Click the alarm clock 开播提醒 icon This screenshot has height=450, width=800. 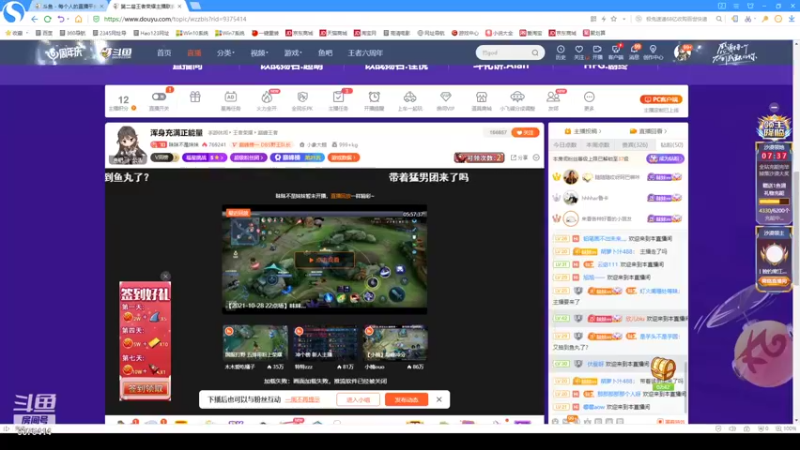tap(374, 97)
